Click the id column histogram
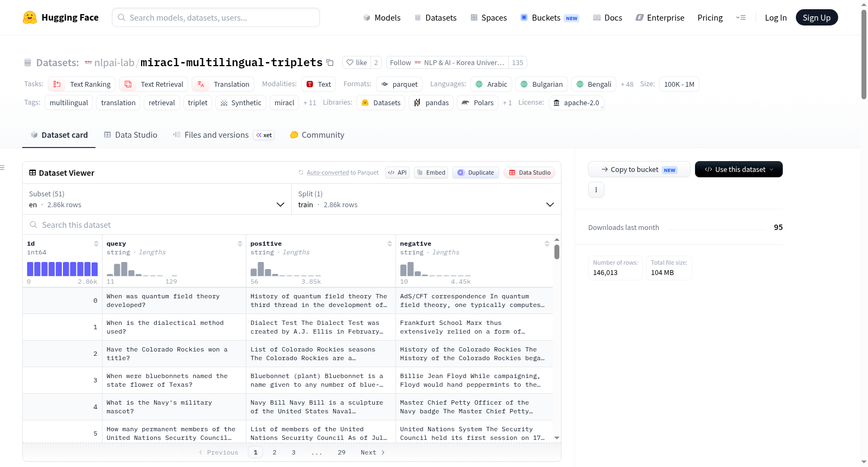This screenshot has width=868, height=467. click(x=62, y=269)
